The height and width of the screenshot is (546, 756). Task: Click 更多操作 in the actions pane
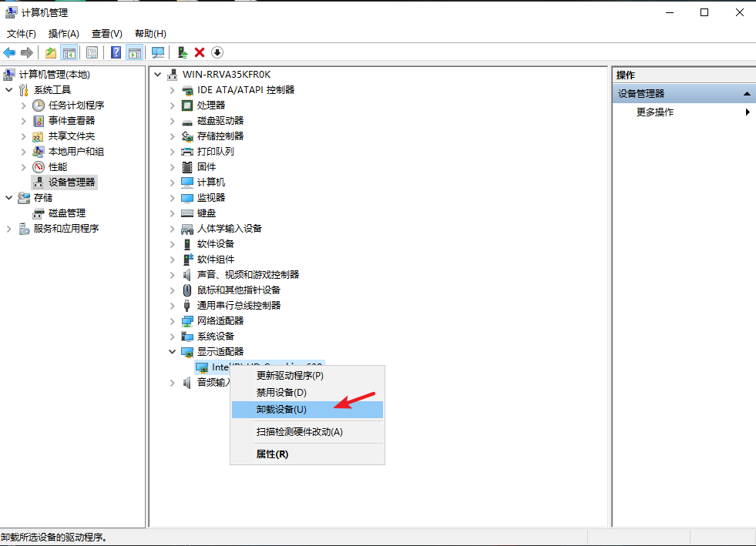[655, 112]
